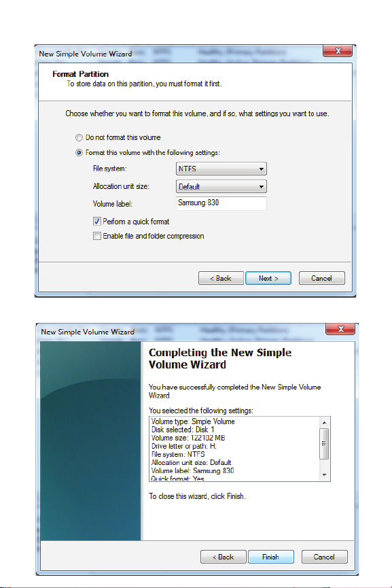Go Back from the Format Partition page
This screenshot has width=392, height=588.
pyautogui.click(x=221, y=278)
